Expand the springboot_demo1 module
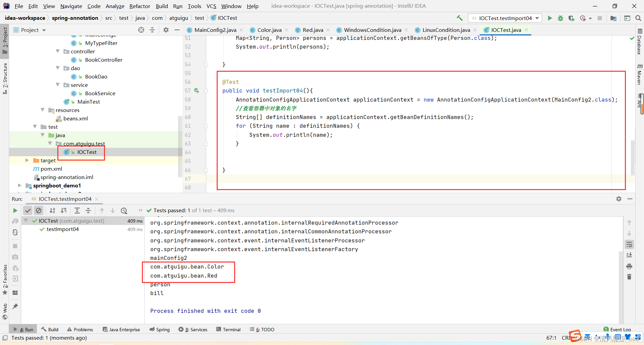644x345 pixels. tap(19, 185)
